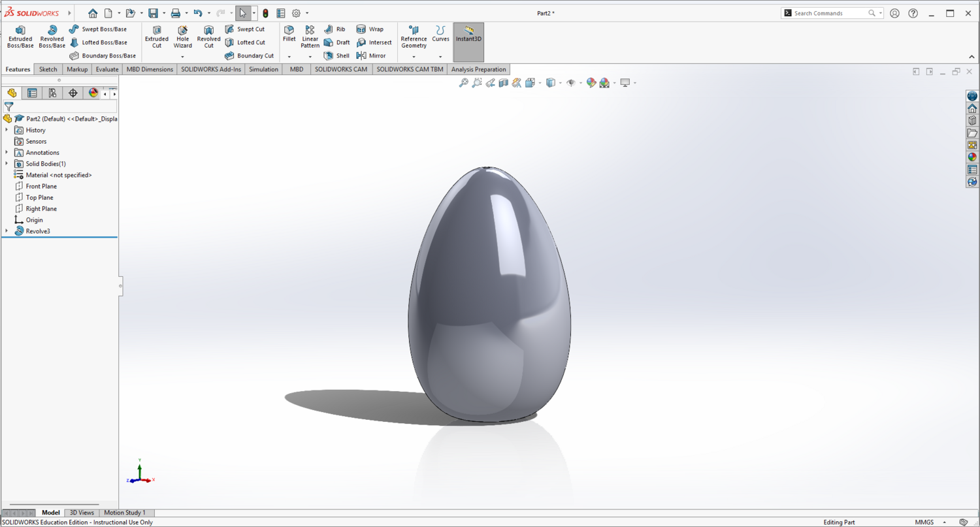Switch to the Sketch tab

(48, 69)
